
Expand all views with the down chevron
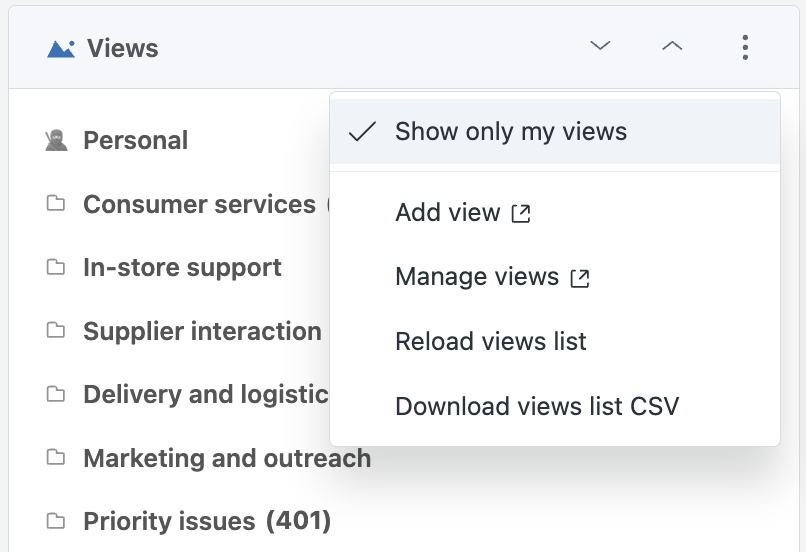pyautogui.click(x=600, y=46)
